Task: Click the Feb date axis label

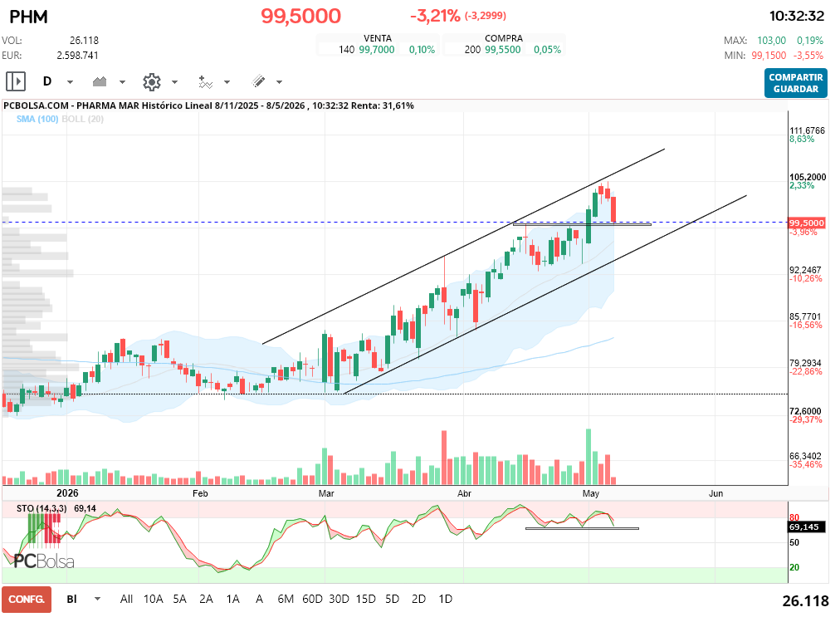Action: click(200, 493)
